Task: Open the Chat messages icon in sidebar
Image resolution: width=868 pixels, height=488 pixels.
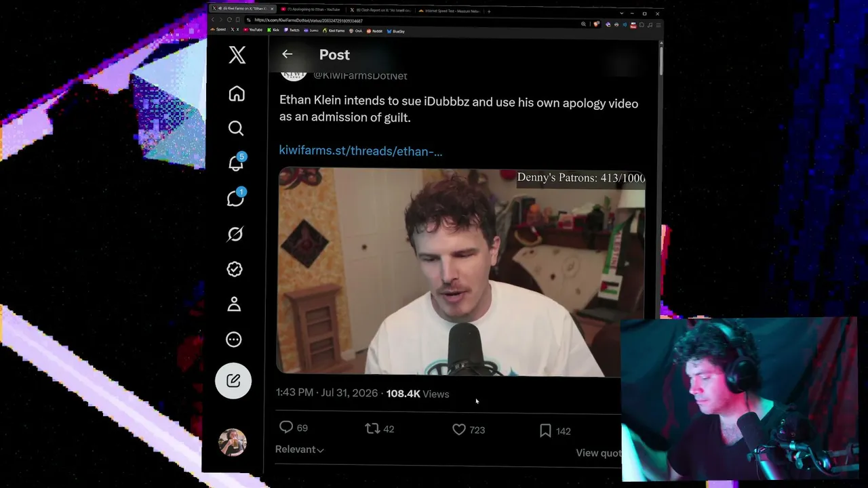Action: click(x=235, y=198)
